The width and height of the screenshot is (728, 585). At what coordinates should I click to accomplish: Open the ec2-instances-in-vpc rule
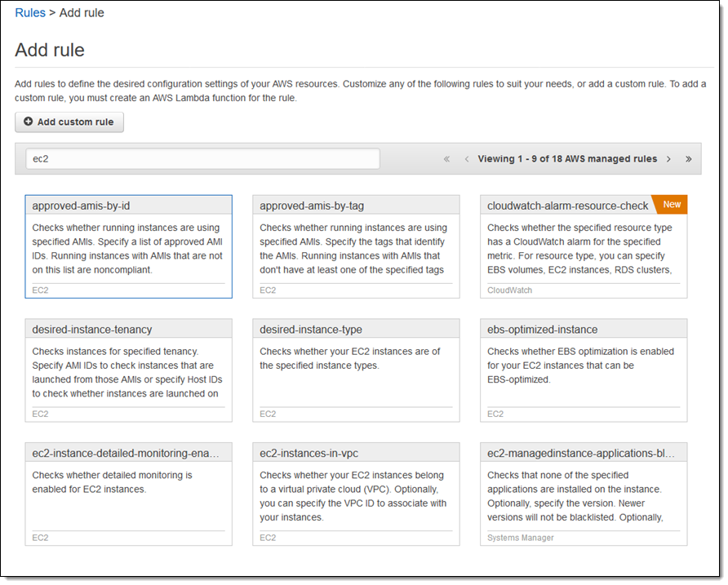click(356, 494)
